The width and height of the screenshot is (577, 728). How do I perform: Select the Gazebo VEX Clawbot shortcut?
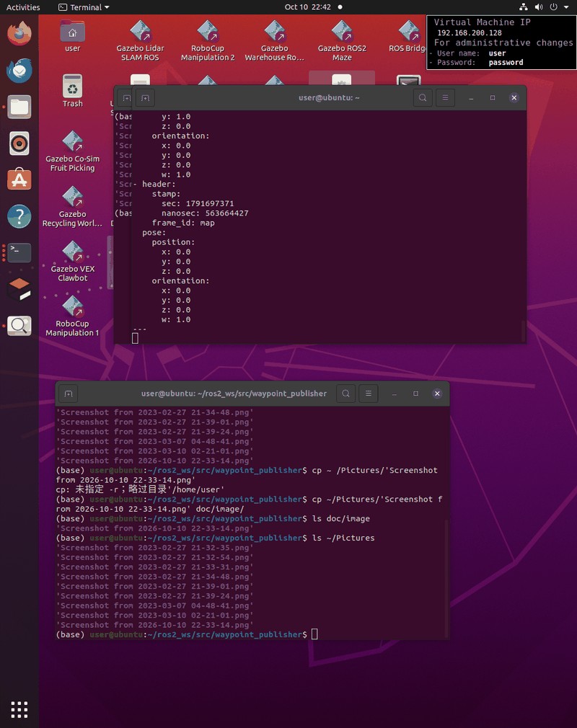(72, 262)
